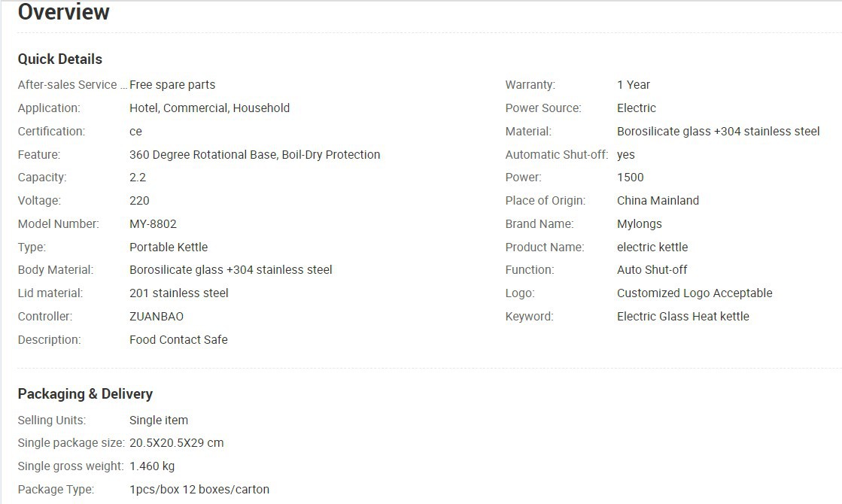Click the 'Hotel, Commercial, Household' application value
This screenshot has height=504, width=842.
coord(209,108)
